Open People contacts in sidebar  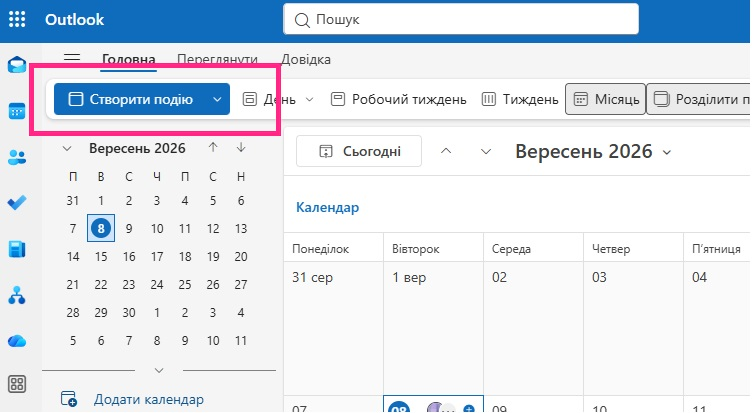(17, 157)
